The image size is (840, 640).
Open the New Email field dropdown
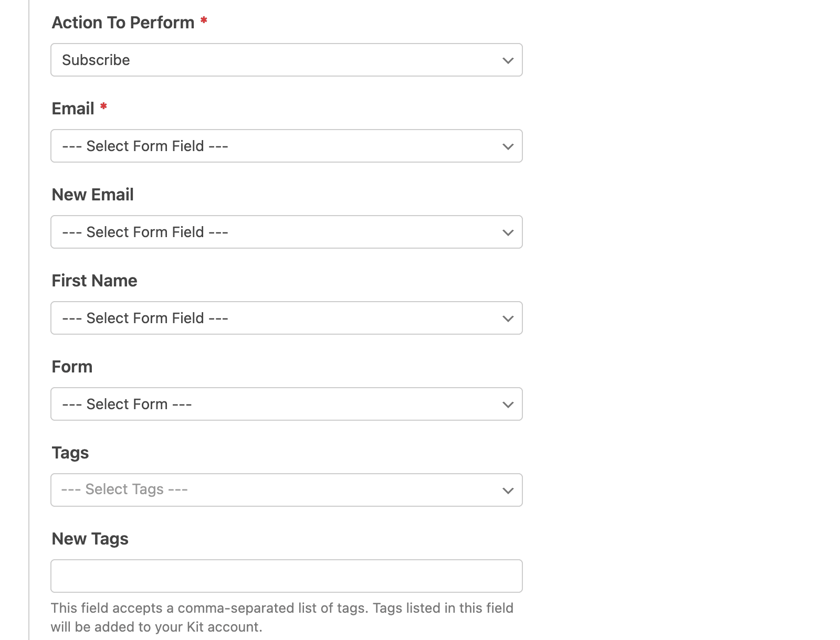pos(286,232)
